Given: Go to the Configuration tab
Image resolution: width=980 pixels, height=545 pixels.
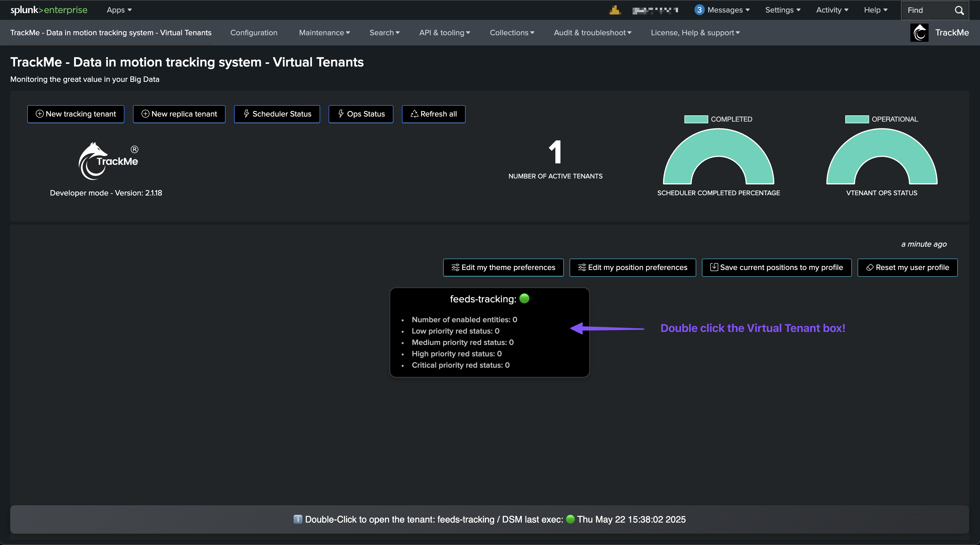Looking at the screenshot, I should pos(254,33).
